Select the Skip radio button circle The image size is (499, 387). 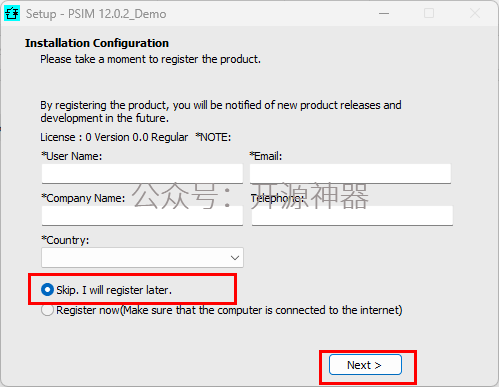coord(47,290)
